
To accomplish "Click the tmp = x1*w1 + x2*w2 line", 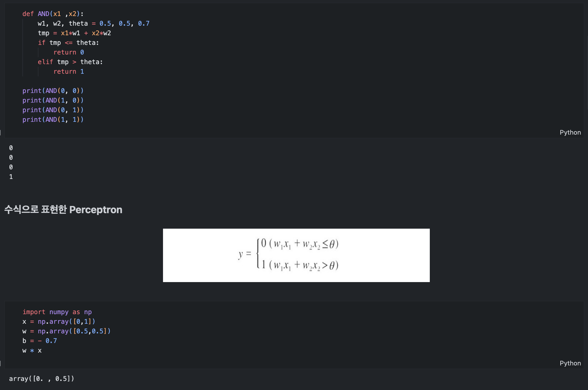I will 74,33.
